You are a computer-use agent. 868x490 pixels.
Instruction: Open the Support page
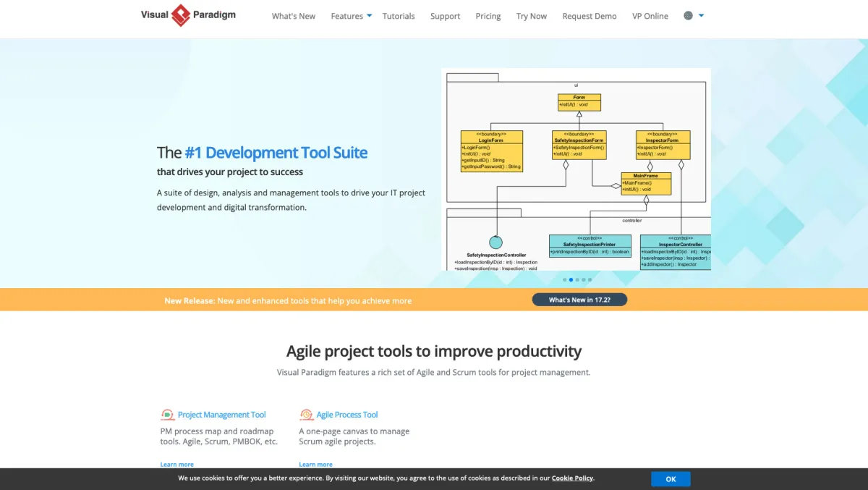[445, 16]
